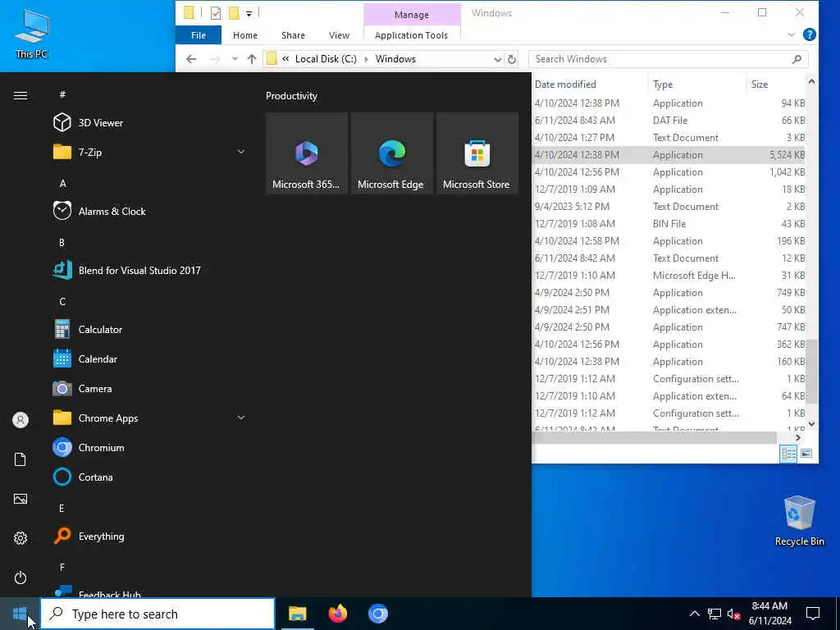Launch the Camera app
The height and width of the screenshot is (630, 840).
click(x=149, y=388)
